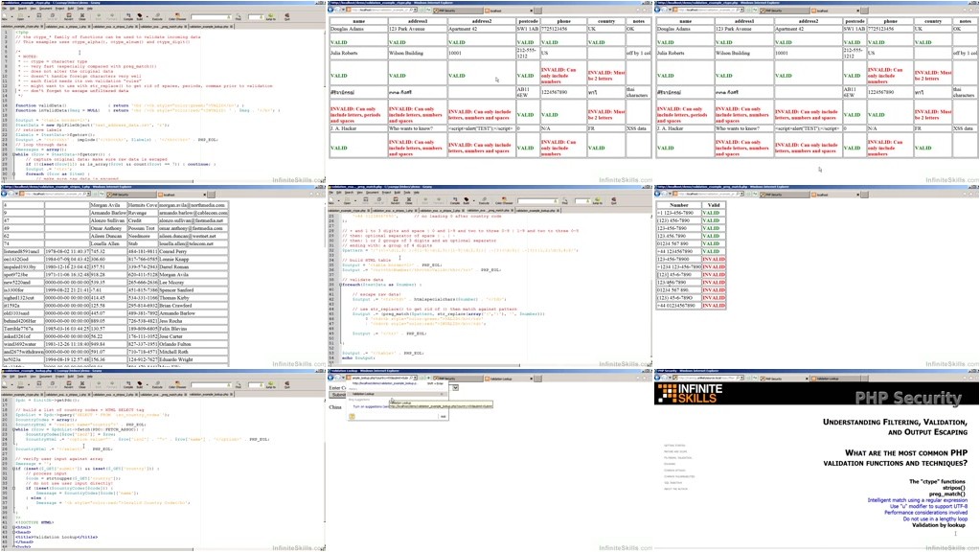Select PHP Security tab in Validation Lookup browser
980x552 pixels.
[x=457, y=379]
